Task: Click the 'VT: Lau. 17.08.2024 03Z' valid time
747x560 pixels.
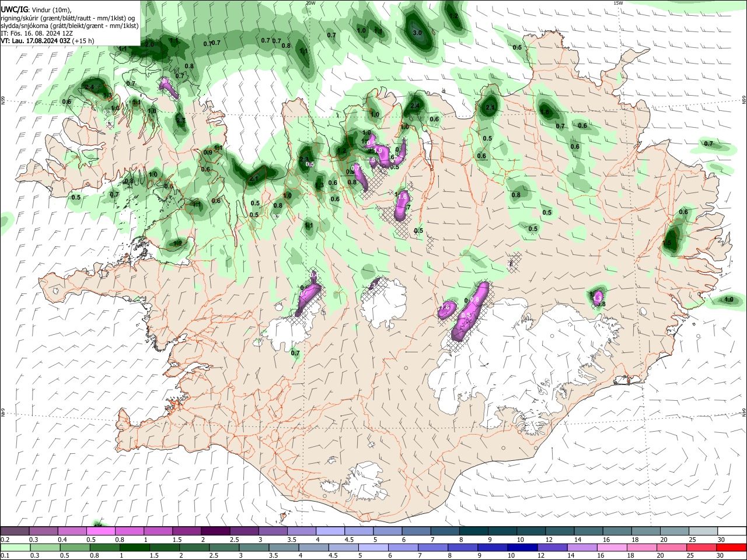Action: point(36,41)
